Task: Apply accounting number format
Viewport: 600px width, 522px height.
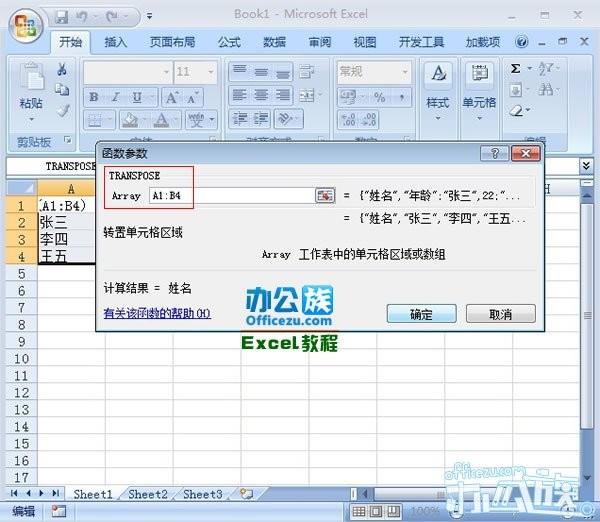Action: [350, 97]
